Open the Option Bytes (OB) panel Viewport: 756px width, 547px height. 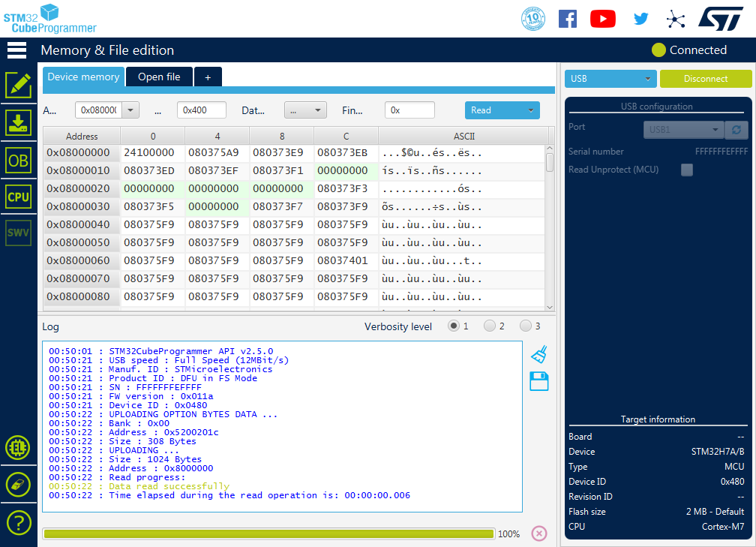click(18, 160)
